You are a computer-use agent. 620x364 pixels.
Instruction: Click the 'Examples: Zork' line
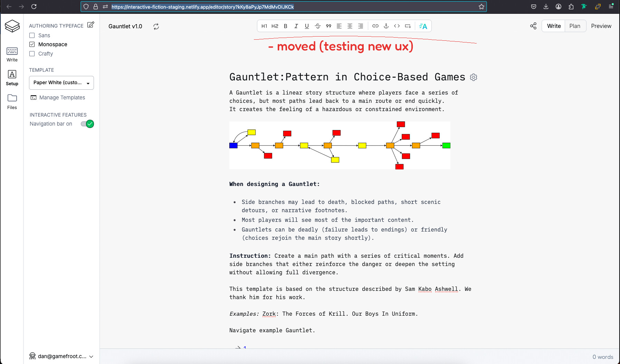[323, 314]
